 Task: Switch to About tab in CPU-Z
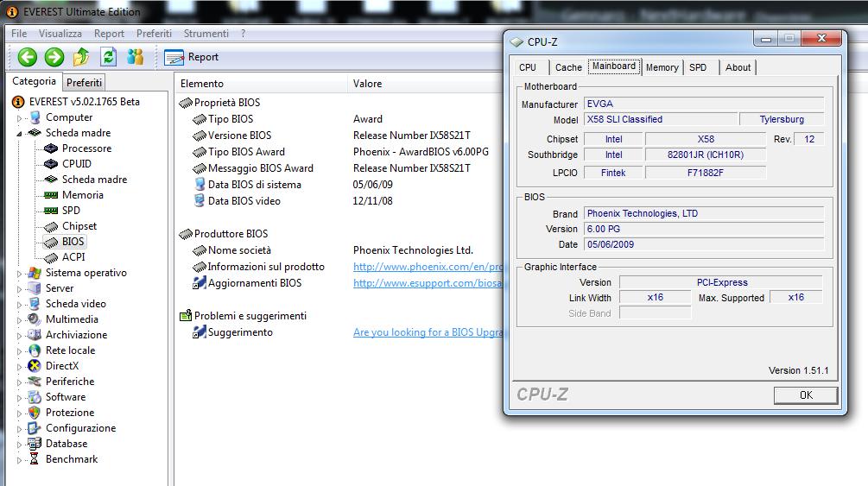738,67
